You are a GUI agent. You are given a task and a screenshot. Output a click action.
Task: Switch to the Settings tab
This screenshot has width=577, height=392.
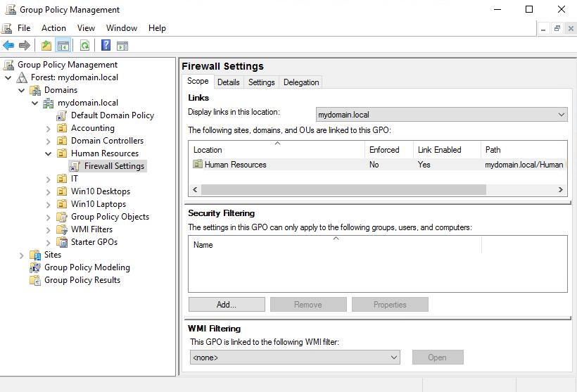coord(261,82)
